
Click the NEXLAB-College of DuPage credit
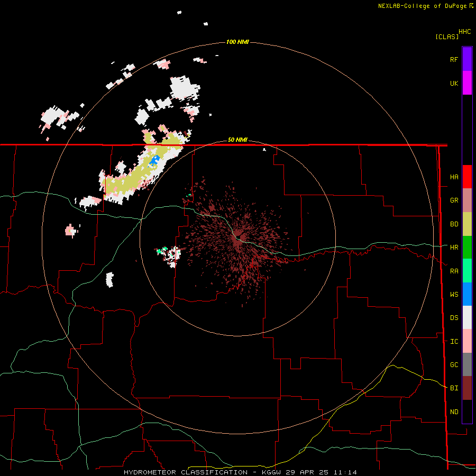coord(425,6)
